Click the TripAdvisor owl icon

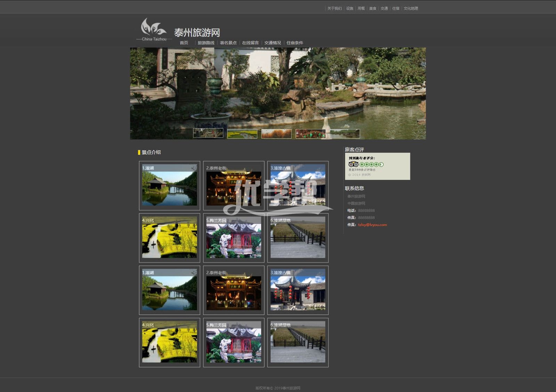(x=353, y=164)
